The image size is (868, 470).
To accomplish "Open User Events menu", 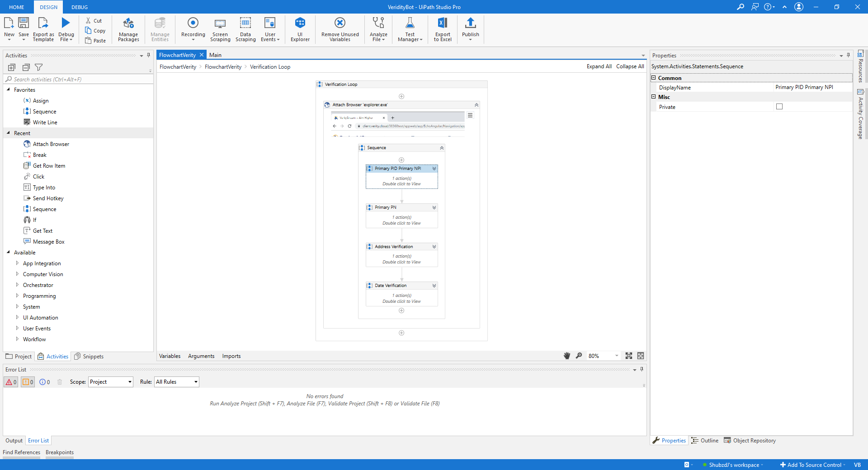I will click(270, 29).
